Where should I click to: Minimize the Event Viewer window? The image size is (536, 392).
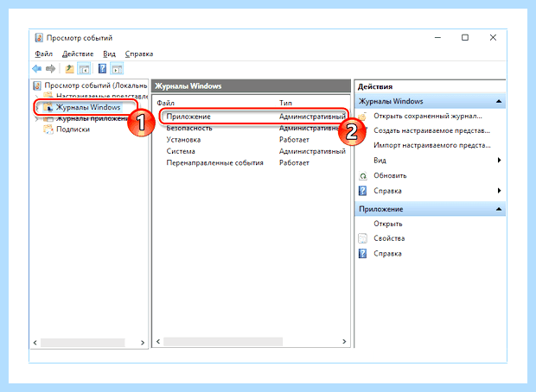point(438,38)
